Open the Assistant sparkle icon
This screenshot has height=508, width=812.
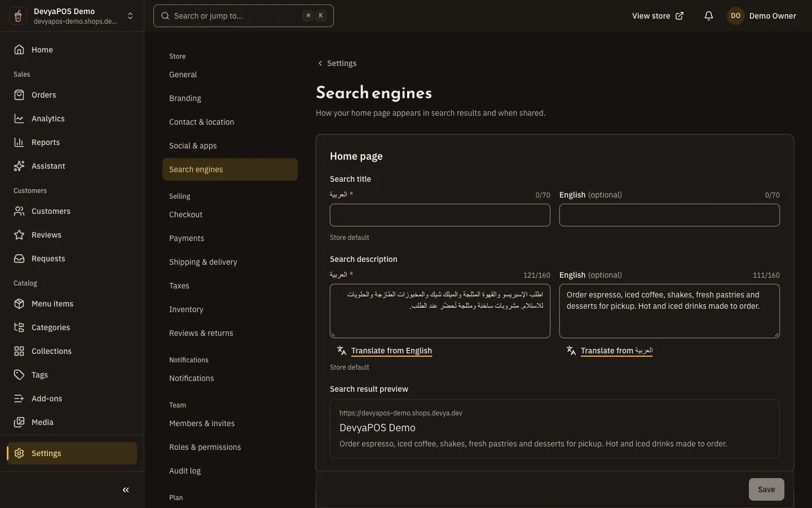[x=19, y=166]
